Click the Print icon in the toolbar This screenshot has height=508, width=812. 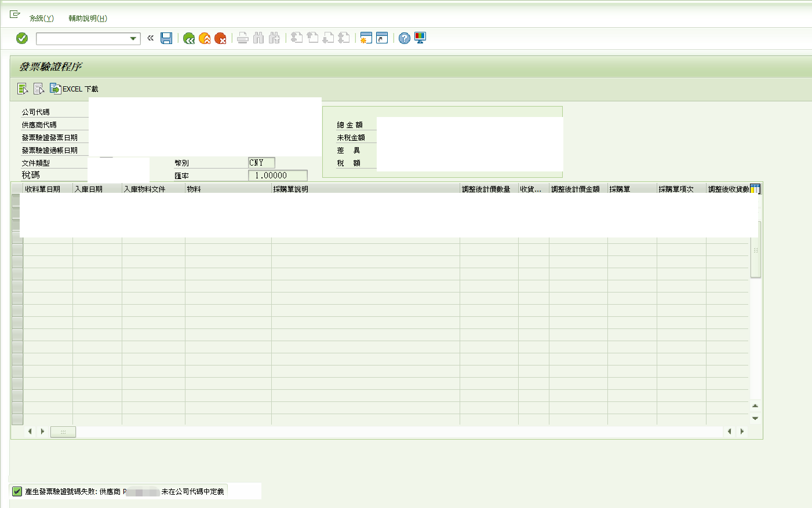click(243, 38)
